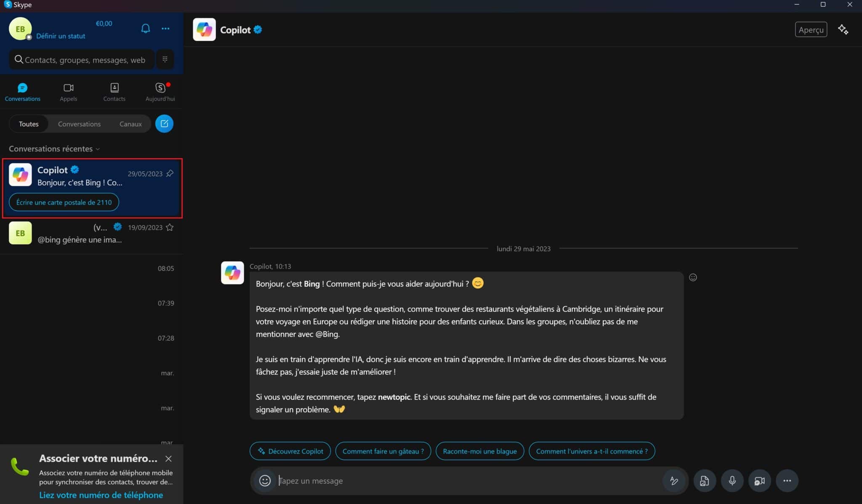Choose Raconte-moi une blague suggestion
Image resolution: width=862 pixels, height=504 pixels.
click(x=480, y=451)
